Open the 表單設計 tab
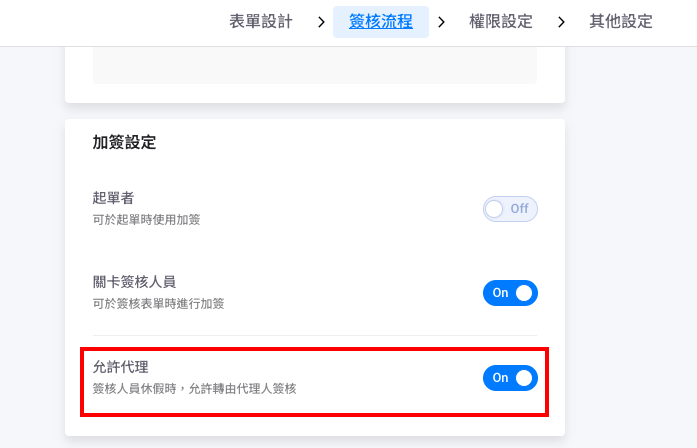This screenshot has width=697, height=448. pos(261,21)
